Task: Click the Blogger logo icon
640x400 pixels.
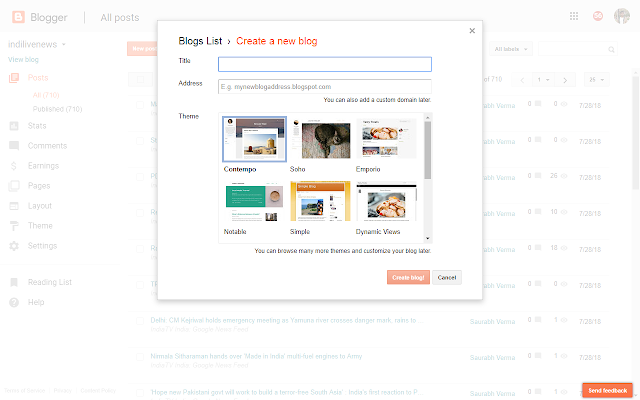Action: 18,17
